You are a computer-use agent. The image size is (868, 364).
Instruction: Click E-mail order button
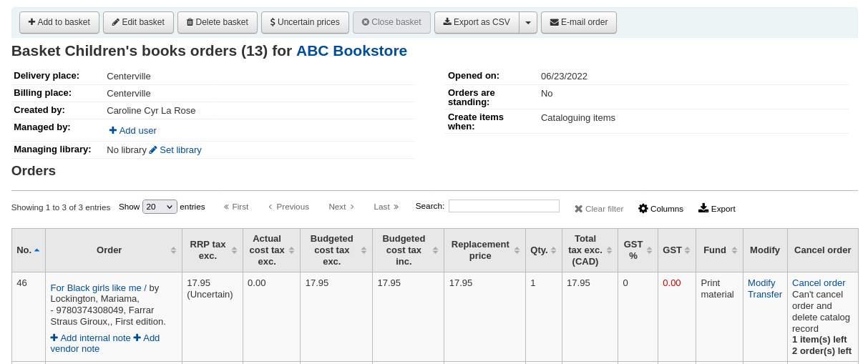point(579,22)
